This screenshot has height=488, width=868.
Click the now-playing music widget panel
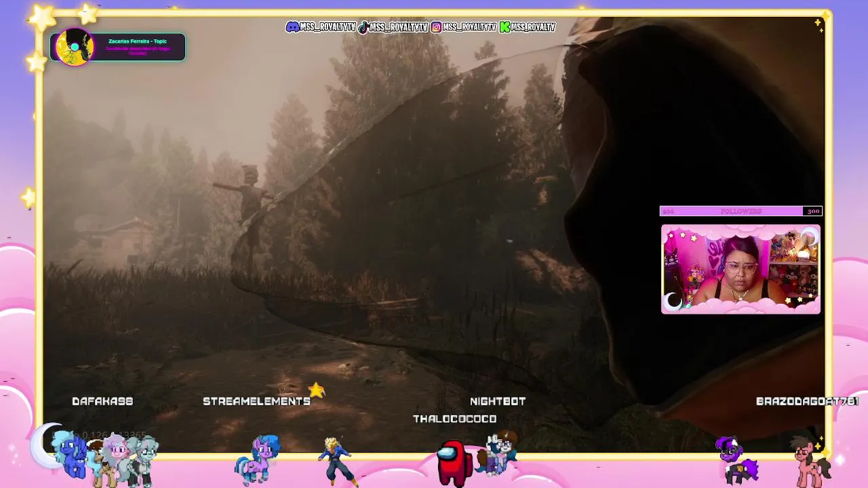pos(117,47)
